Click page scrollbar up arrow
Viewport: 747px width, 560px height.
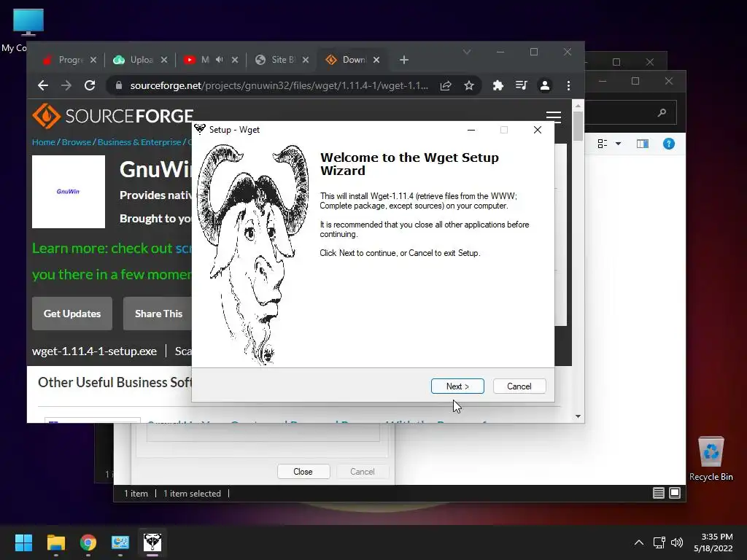click(578, 106)
